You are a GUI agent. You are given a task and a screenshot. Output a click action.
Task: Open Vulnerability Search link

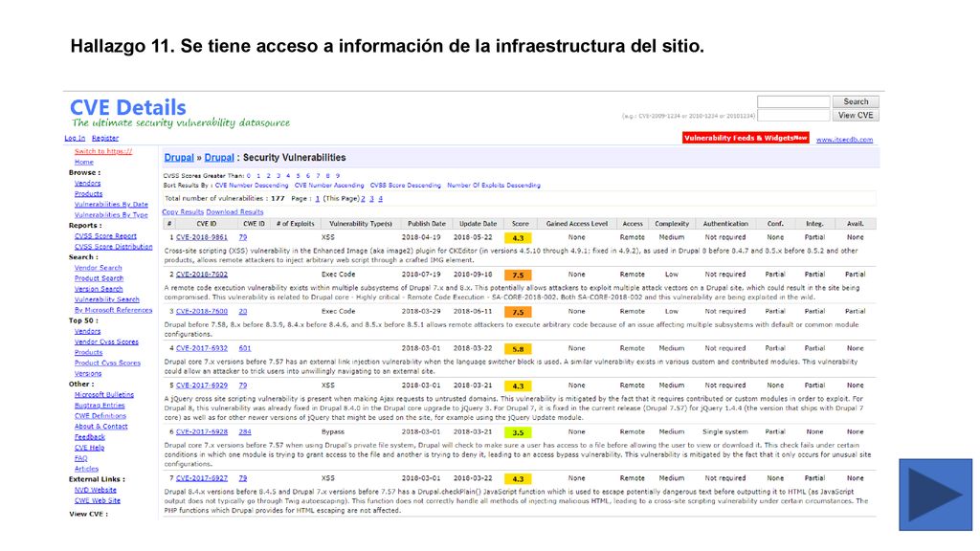coord(107,299)
